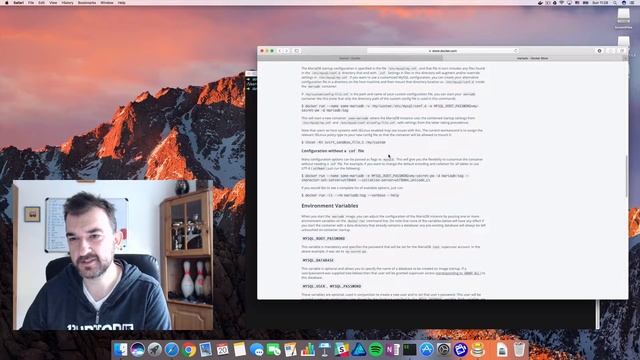Open the Apple menu
Screen dimensions: 640x360
pos(7,2)
